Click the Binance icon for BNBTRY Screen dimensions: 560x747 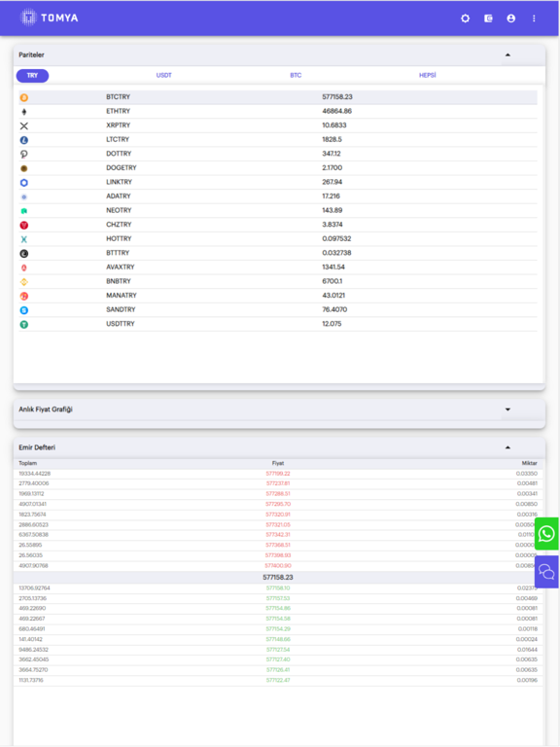pos(23,282)
